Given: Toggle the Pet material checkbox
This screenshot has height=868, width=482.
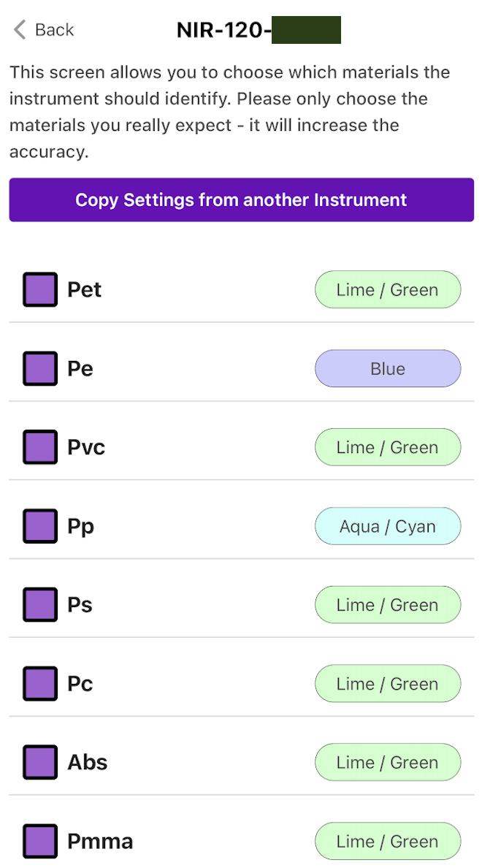Looking at the screenshot, I should [40, 289].
